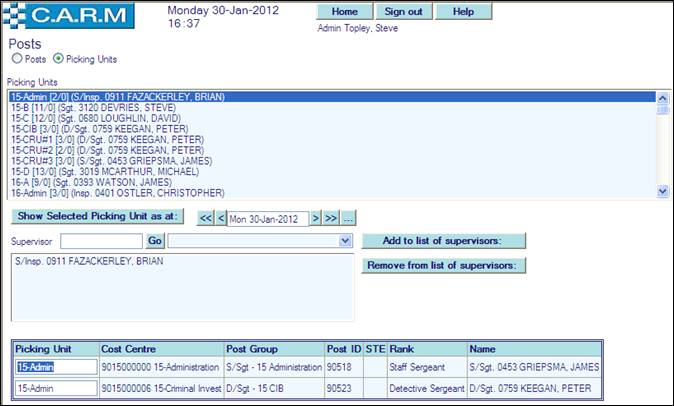Viewport: 674px width, 406px height.
Task: Jump back with the << date button
Action: [x=203, y=217]
